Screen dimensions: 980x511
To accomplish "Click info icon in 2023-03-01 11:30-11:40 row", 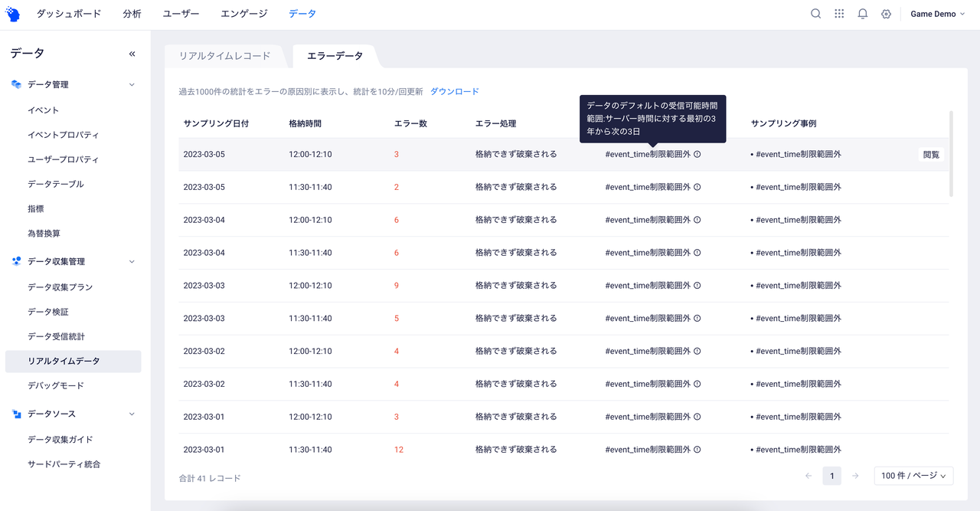I will click(x=697, y=450).
